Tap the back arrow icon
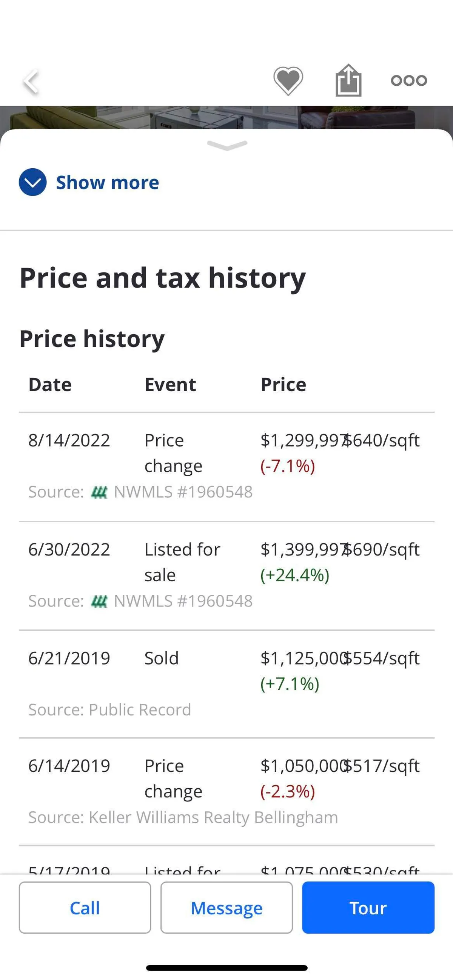The height and width of the screenshot is (980, 453). pos(31,81)
